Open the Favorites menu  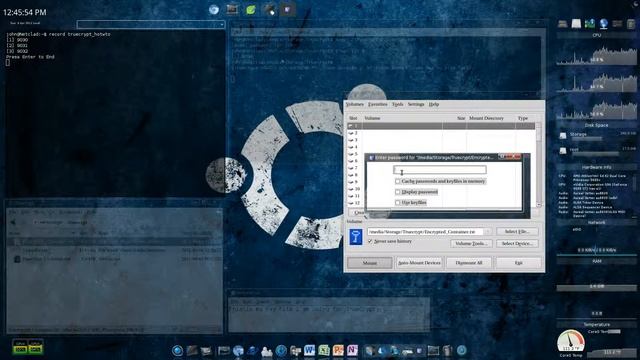378,104
